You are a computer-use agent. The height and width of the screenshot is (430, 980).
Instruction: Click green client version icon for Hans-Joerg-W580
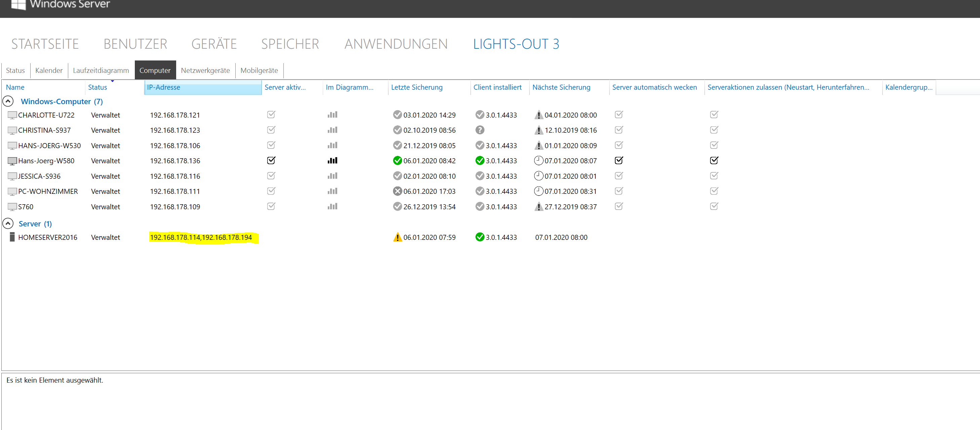(480, 161)
